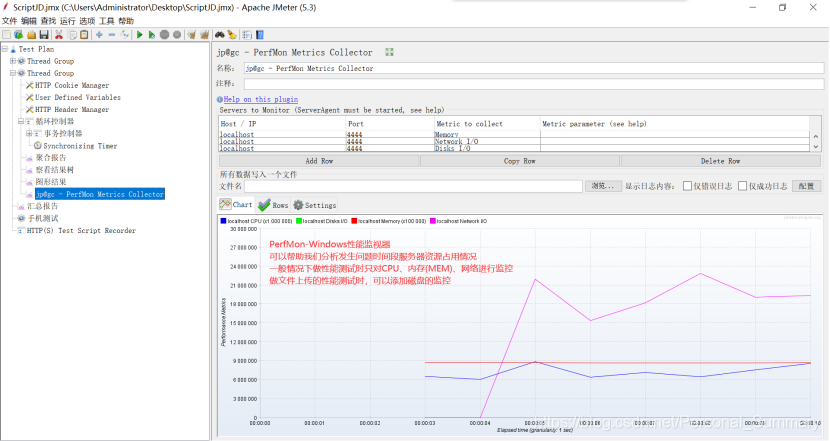Click the 名称 name input field

(534, 68)
